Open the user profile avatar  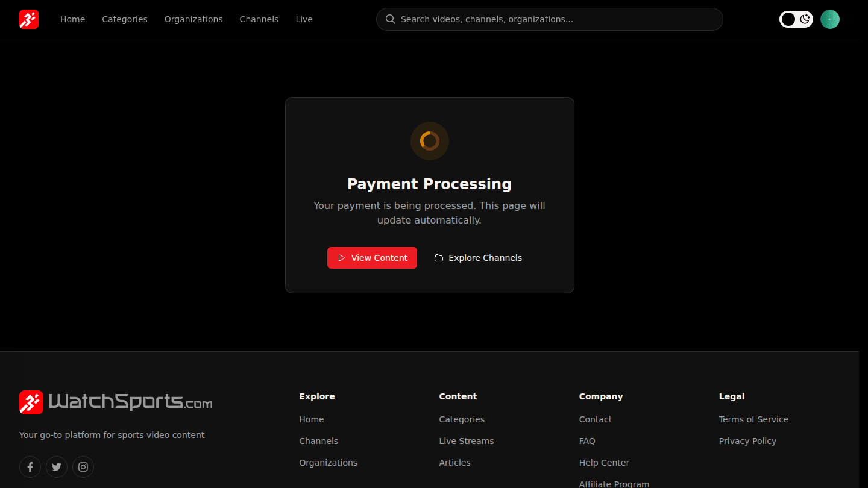830,19
